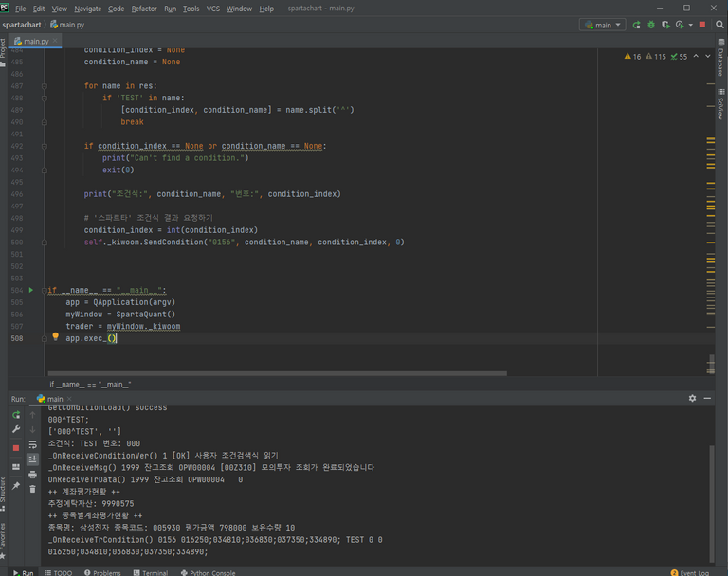Viewport: 728px width, 576px height.
Task: Open run configuration wrench in Run panel
Action: click(x=16, y=429)
